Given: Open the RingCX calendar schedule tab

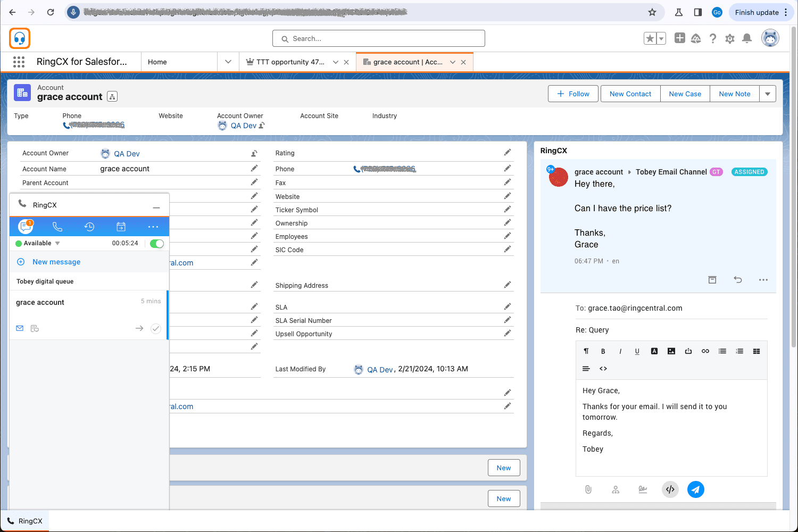Looking at the screenshot, I should coord(121,227).
